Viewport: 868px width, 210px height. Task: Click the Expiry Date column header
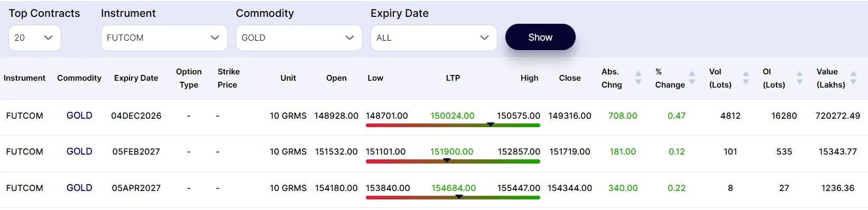point(136,78)
